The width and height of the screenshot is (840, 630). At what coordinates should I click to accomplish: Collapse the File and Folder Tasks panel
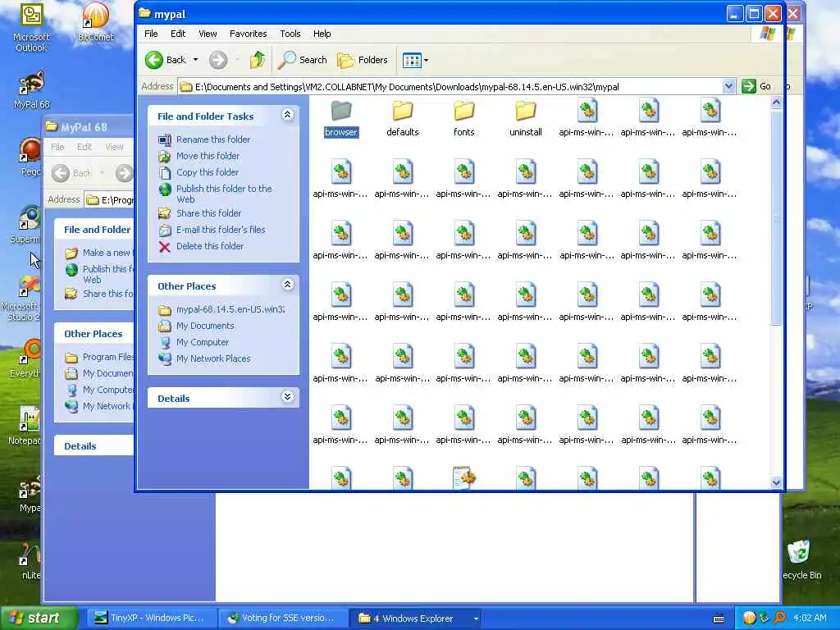click(x=288, y=115)
